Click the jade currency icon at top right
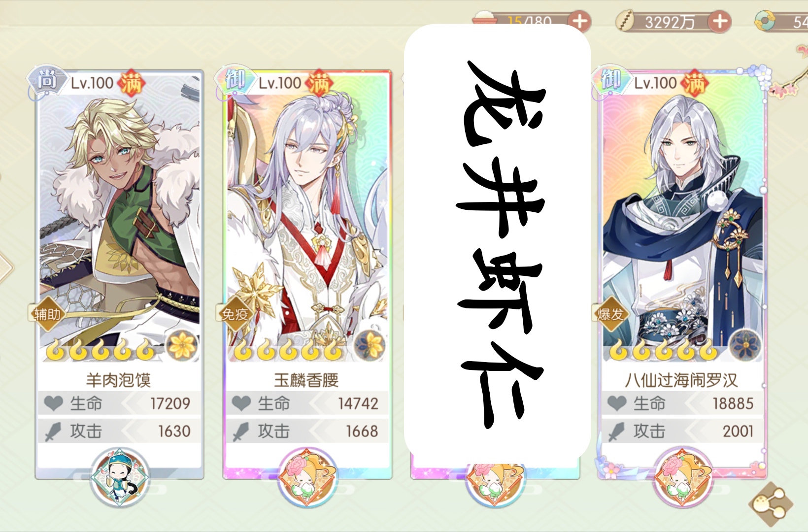Screen dimensions: 808x532 click(x=765, y=21)
